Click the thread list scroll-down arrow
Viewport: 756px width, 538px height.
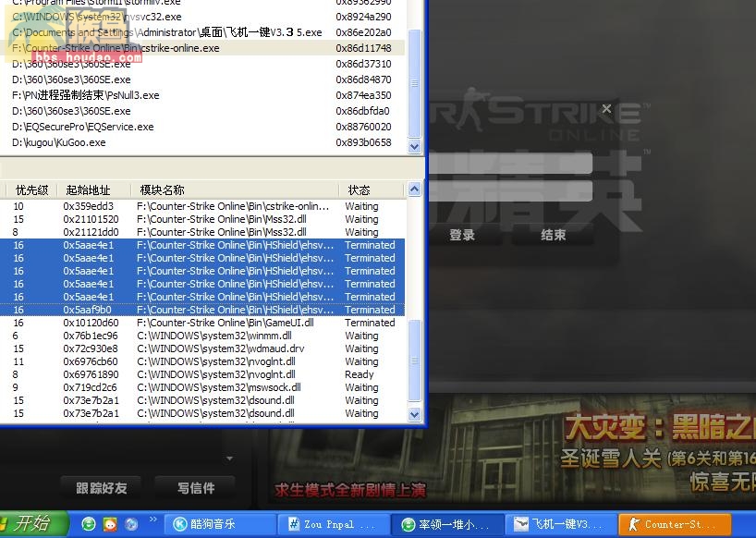click(x=415, y=414)
